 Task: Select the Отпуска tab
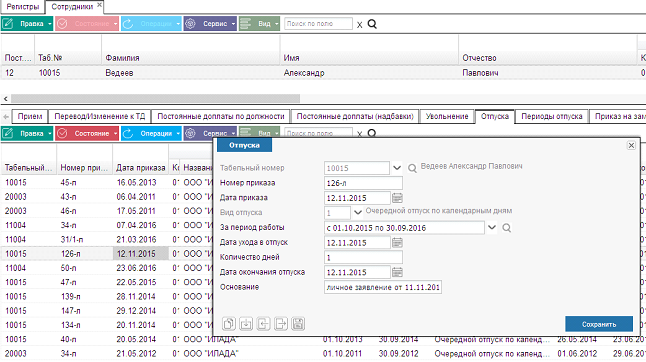[495, 117]
